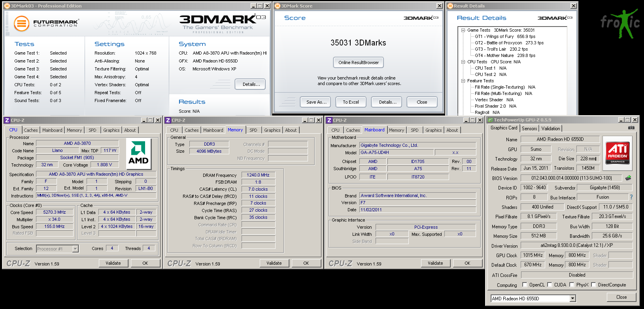Click the BIOS save chip icon in GPU-Z
Screen dimensions: 644x309
[628, 178]
